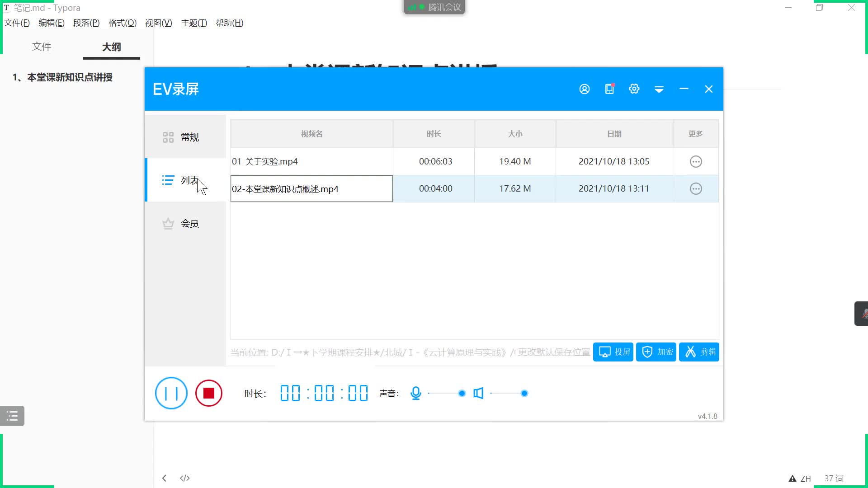
Task: Open the notification clipboard icon in EV录屏
Action: coord(609,89)
